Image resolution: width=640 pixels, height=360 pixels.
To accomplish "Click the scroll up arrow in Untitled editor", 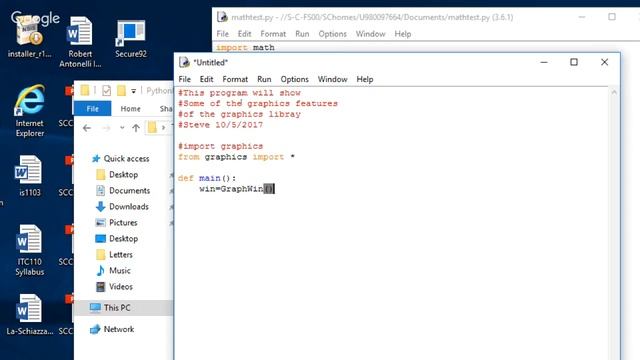I will click(614, 93).
